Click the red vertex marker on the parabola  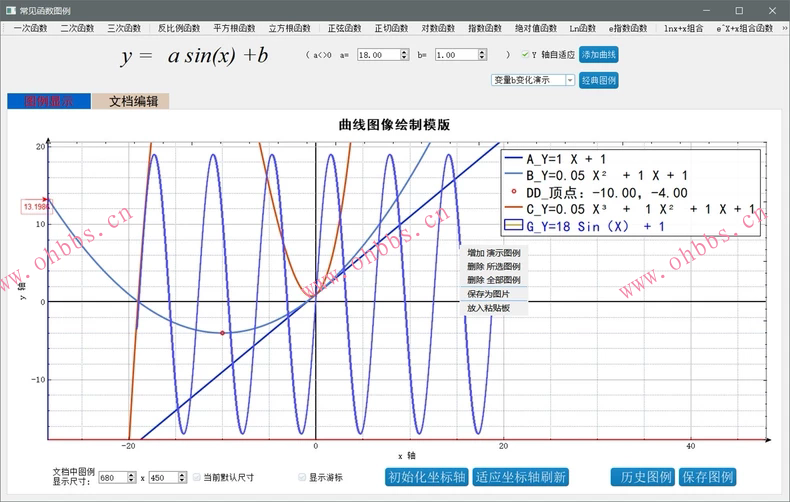pos(222,332)
